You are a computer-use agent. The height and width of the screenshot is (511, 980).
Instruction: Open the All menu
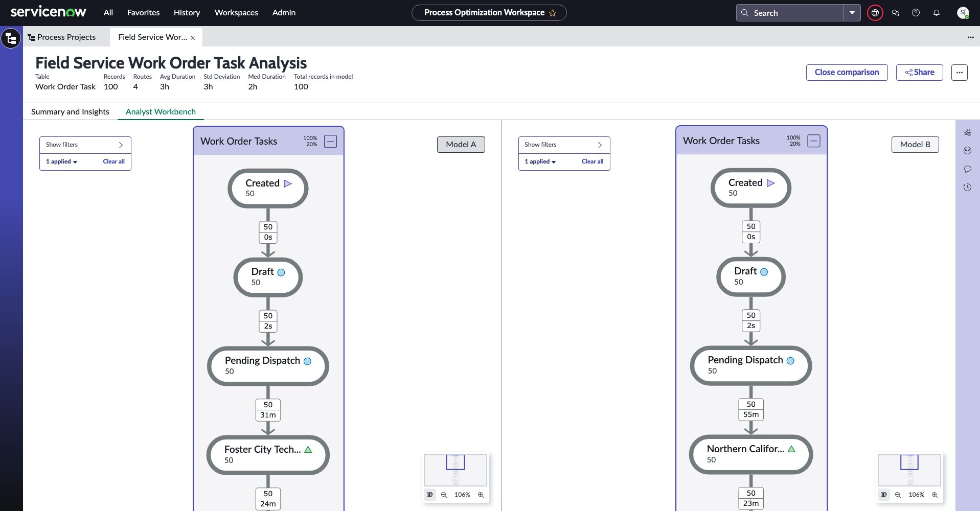point(108,13)
